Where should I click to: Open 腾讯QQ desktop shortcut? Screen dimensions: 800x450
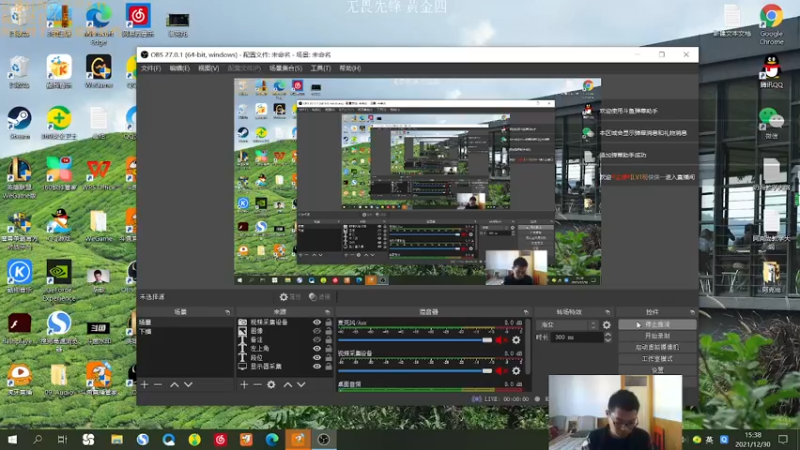pyautogui.click(x=771, y=71)
